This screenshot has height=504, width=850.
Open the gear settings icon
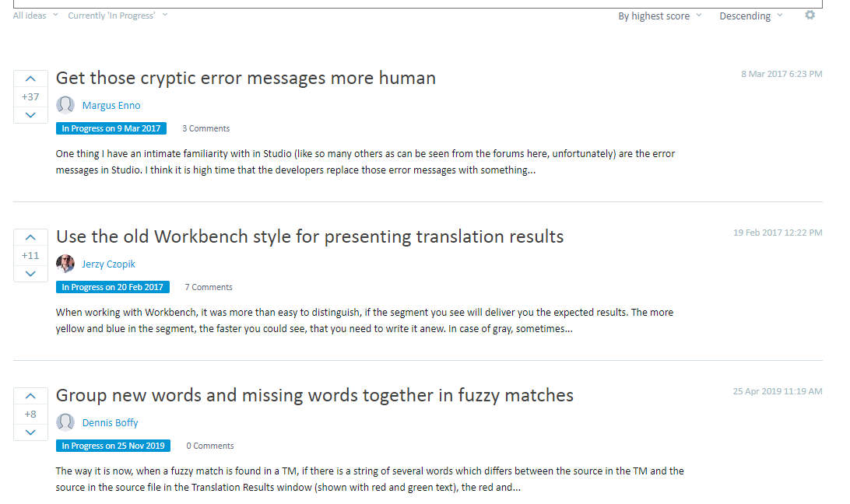point(810,16)
